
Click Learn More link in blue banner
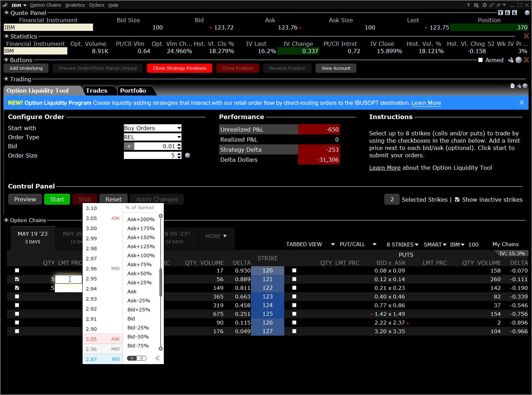pyautogui.click(x=426, y=103)
